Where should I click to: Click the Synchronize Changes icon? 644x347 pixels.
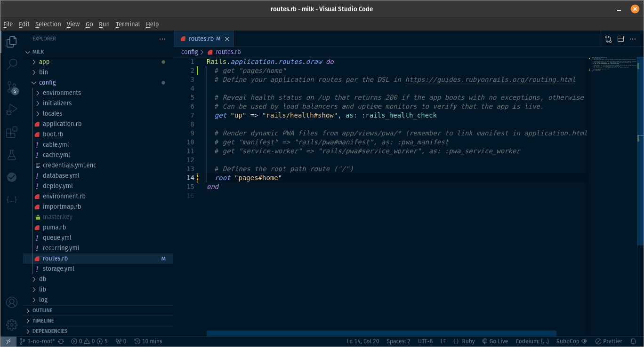click(61, 341)
